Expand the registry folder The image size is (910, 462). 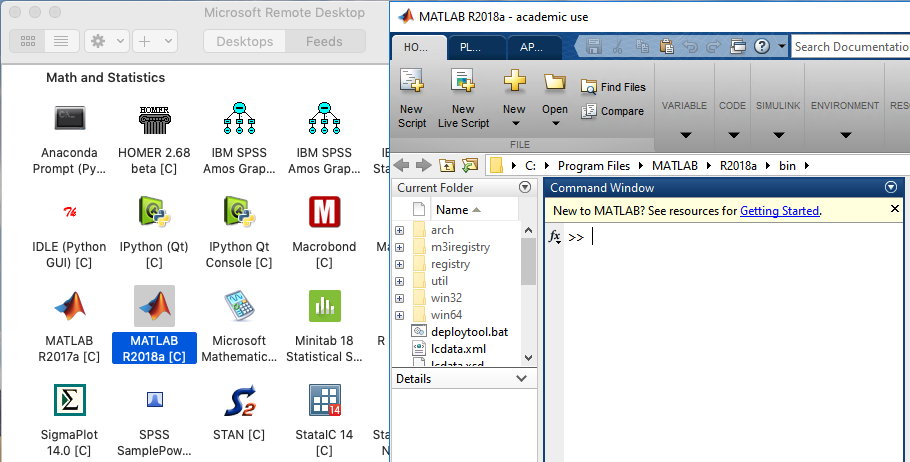click(x=399, y=264)
